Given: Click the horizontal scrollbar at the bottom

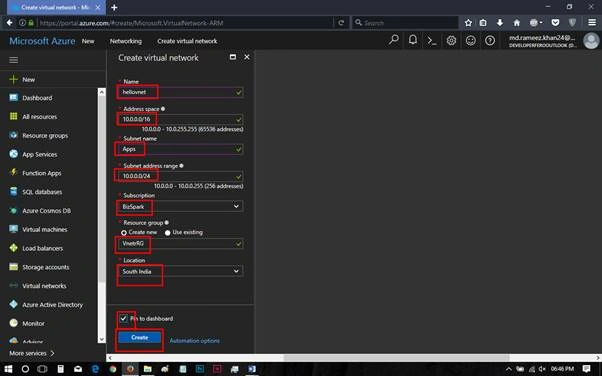Looking at the screenshot, I should click(x=396, y=358).
